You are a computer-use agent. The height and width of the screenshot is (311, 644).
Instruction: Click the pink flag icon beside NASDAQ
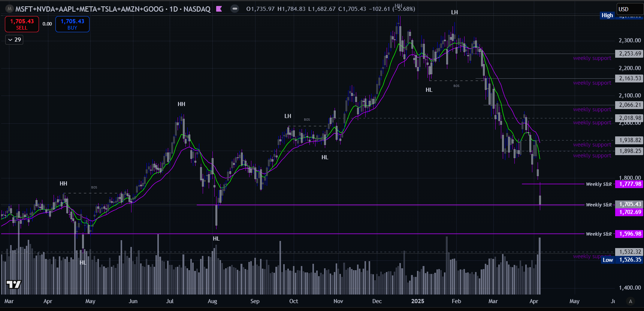219,9
